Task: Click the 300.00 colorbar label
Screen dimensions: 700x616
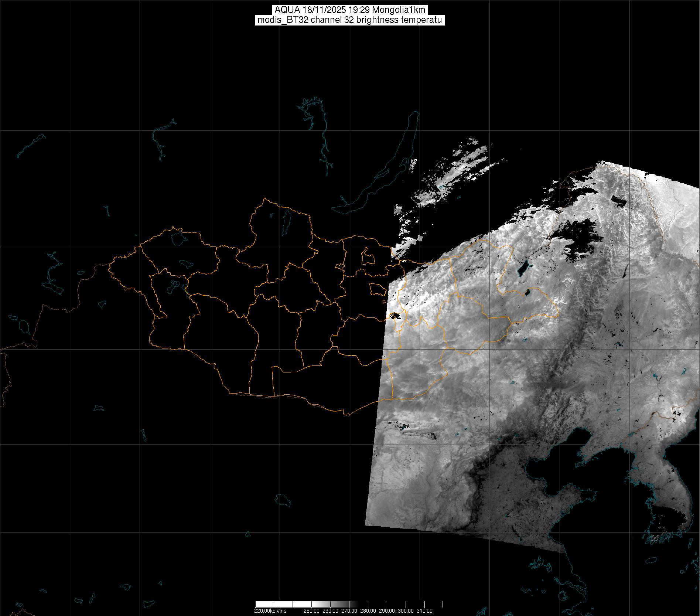Action: pos(406,611)
